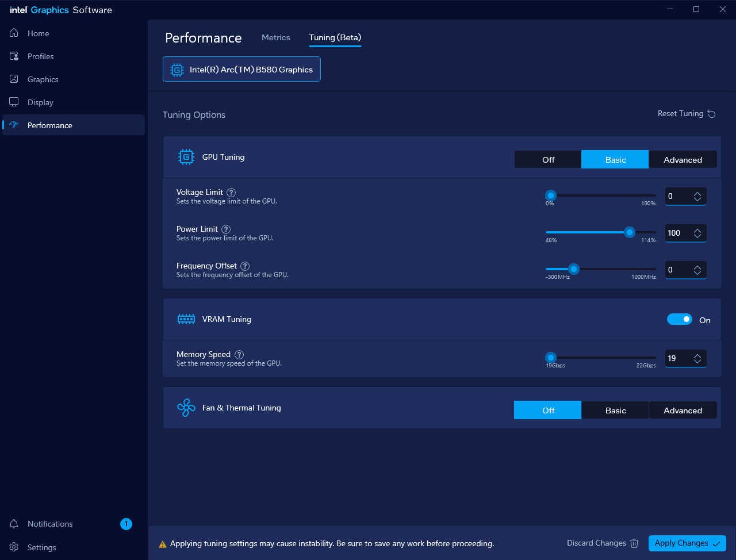Click the notification count badge
736x560 pixels.
tap(126, 524)
